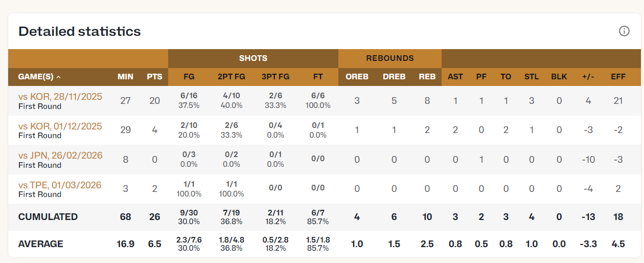Sort by +/- column header
This screenshot has height=263, width=644.
588,77
